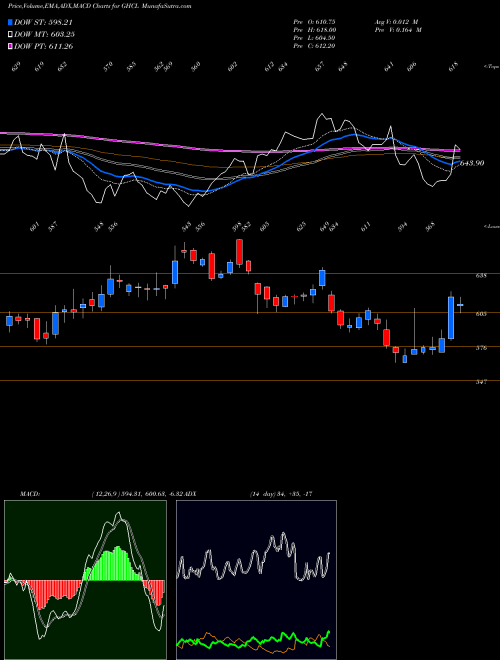Click the 547 price level label

[x=482, y=382]
